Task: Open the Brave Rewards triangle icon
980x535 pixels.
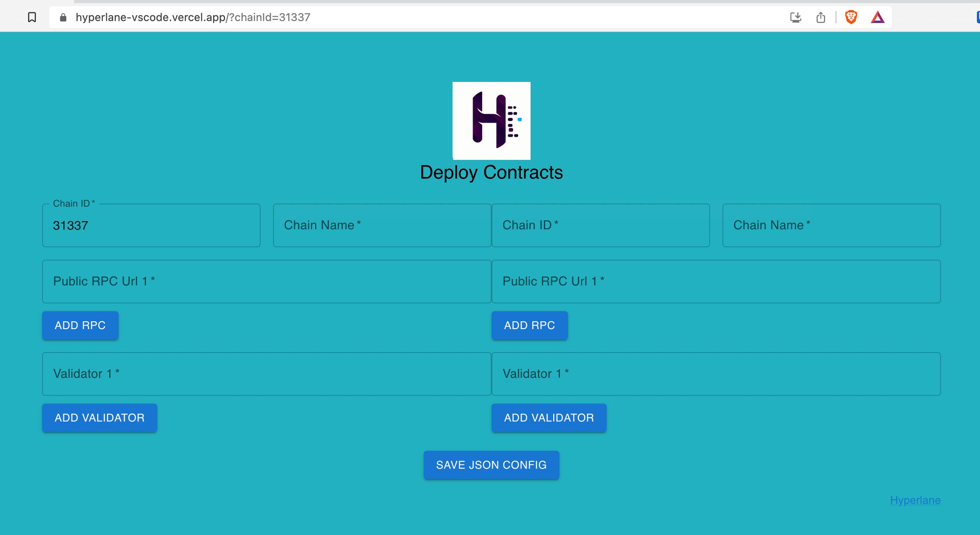Action: [877, 18]
